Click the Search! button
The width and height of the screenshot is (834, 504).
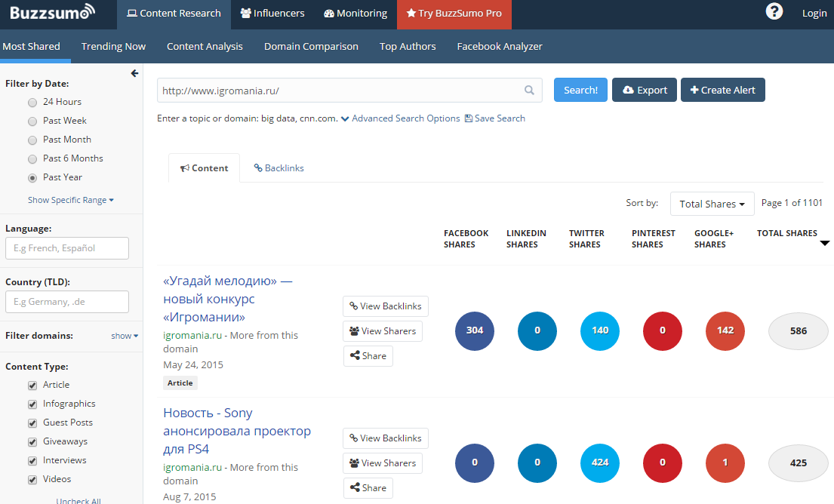(x=580, y=90)
